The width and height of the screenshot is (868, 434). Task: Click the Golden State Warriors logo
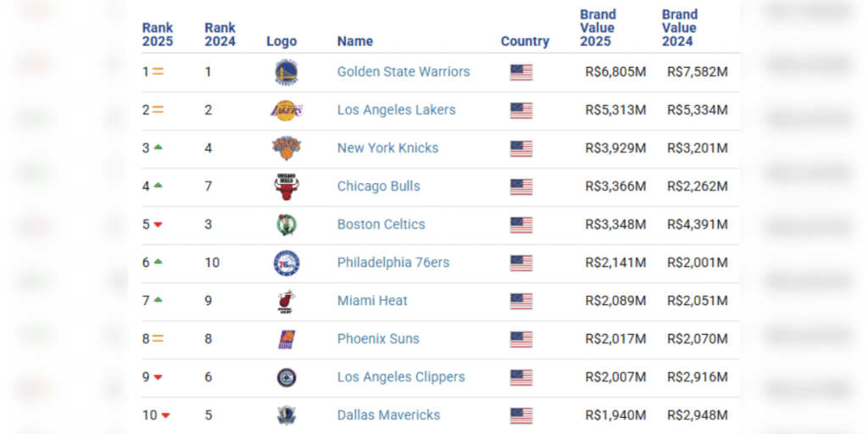pyautogui.click(x=286, y=72)
